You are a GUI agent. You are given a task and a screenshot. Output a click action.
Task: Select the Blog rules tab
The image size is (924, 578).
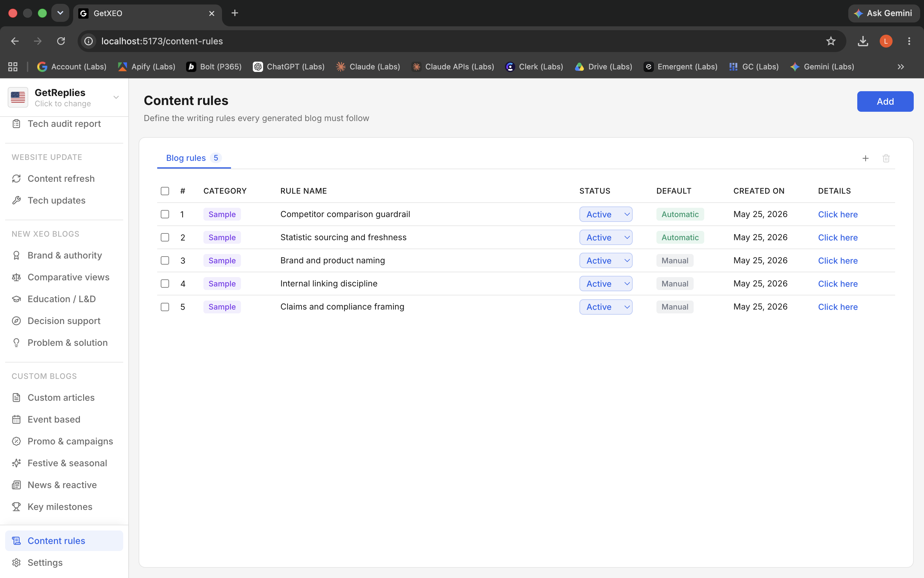pos(193,158)
